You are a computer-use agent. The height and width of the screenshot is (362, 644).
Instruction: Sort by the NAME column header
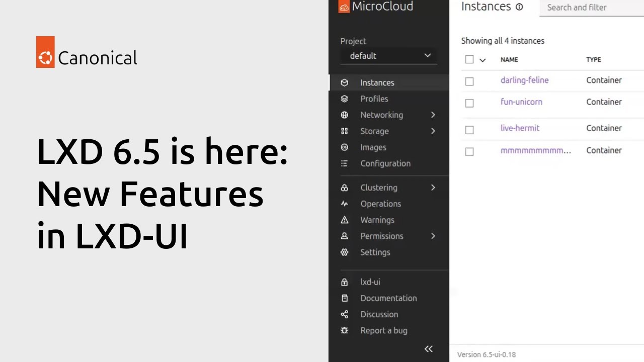point(509,59)
